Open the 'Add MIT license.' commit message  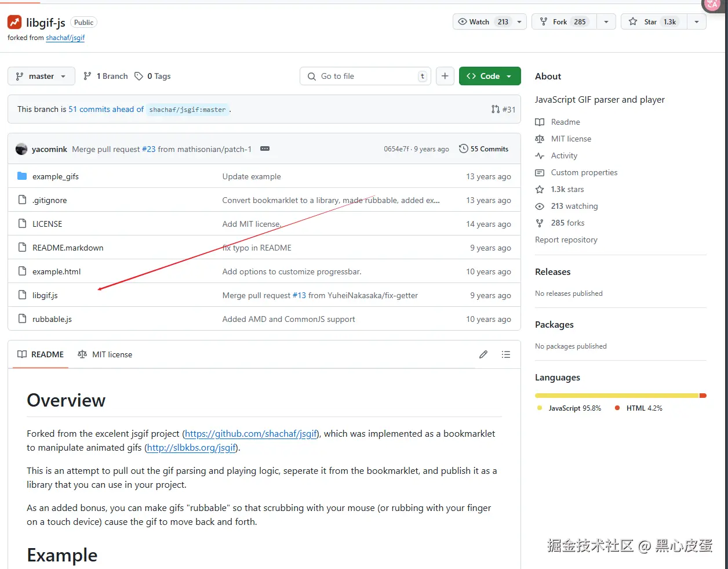(252, 224)
